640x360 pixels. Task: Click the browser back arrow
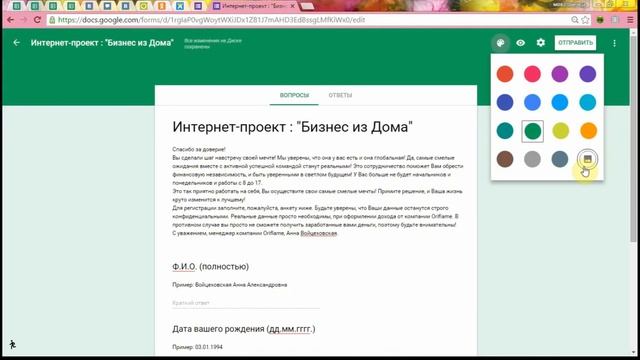[11, 20]
